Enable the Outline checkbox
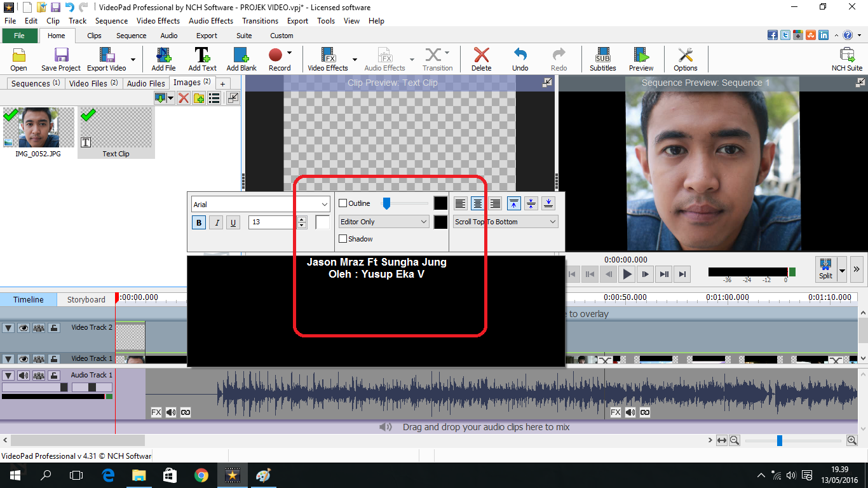 [x=343, y=203]
